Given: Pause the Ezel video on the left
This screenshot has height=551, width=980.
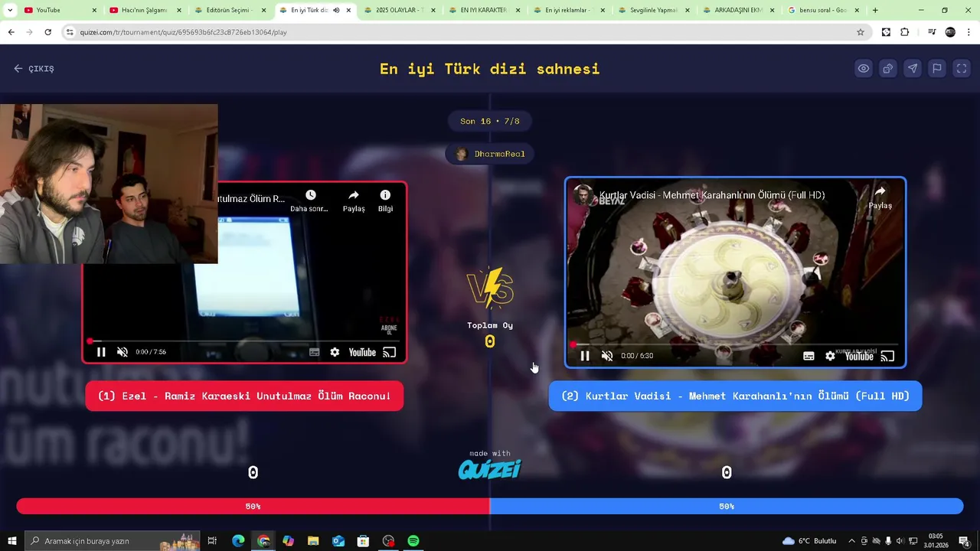Looking at the screenshot, I should click(x=101, y=352).
